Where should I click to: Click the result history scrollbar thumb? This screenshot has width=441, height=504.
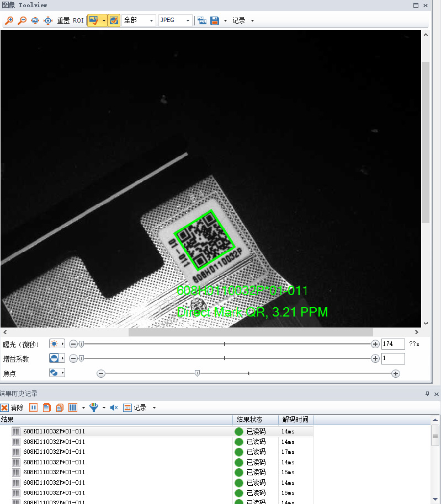pos(435,435)
